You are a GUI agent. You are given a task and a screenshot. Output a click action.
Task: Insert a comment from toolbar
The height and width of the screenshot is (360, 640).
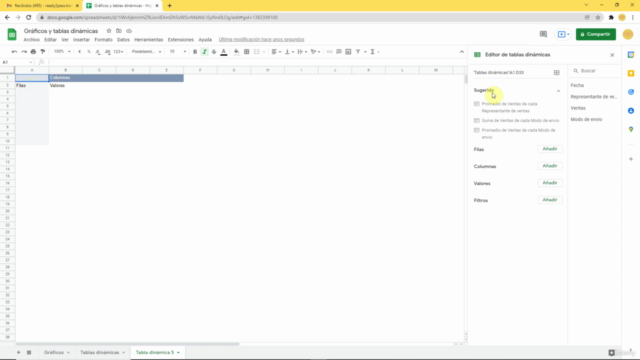[339, 52]
